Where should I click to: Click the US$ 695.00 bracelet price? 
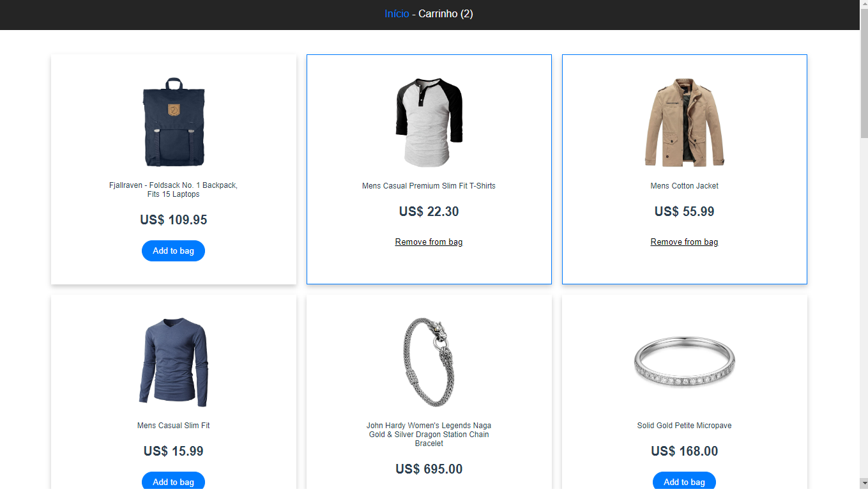point(429,469)
